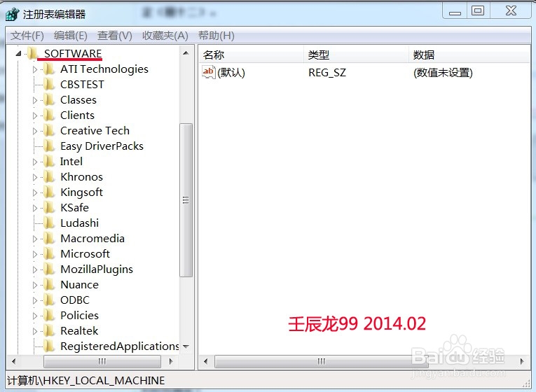Click the Creative Tech folder icon
Image resolution: width=536 pixels, height=392 pixels.
[49, 130]
